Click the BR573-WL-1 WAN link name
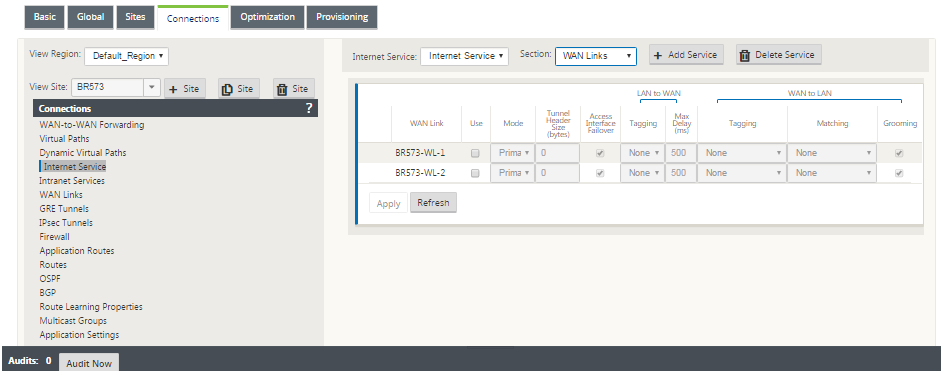941x371 pixels. point(420,153)
